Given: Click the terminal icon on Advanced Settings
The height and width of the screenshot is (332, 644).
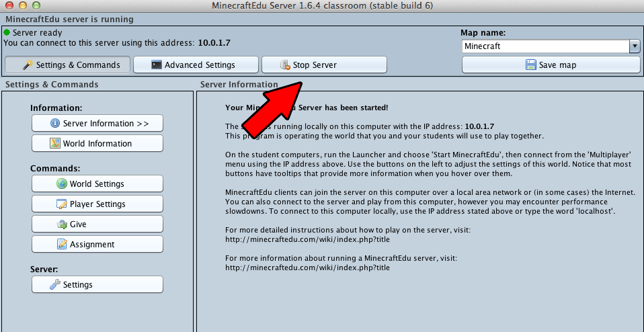Looking at the screenshot, I should (x=157, y=65).
